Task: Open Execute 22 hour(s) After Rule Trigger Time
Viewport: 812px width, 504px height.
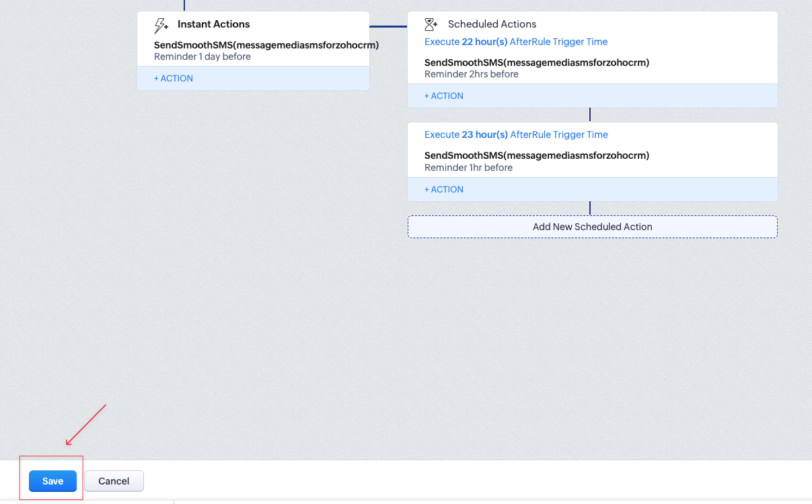Action: pos(516,42)
